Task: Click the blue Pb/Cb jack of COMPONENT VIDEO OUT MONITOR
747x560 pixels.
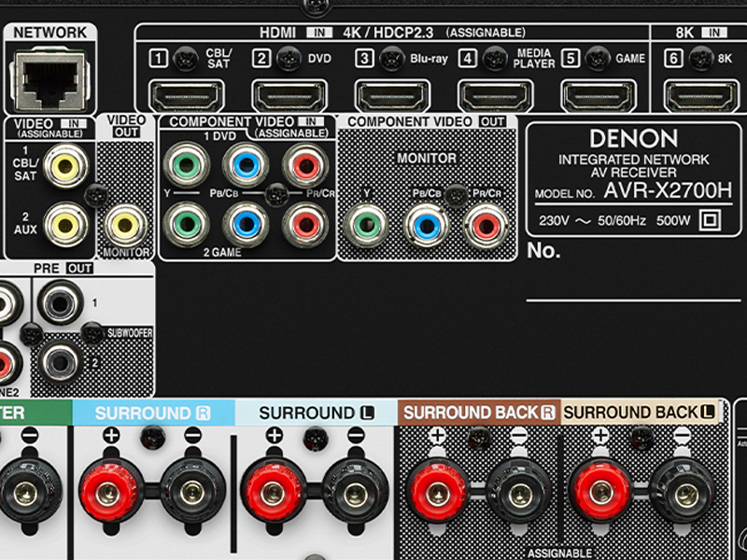Action: coord(427,226)
